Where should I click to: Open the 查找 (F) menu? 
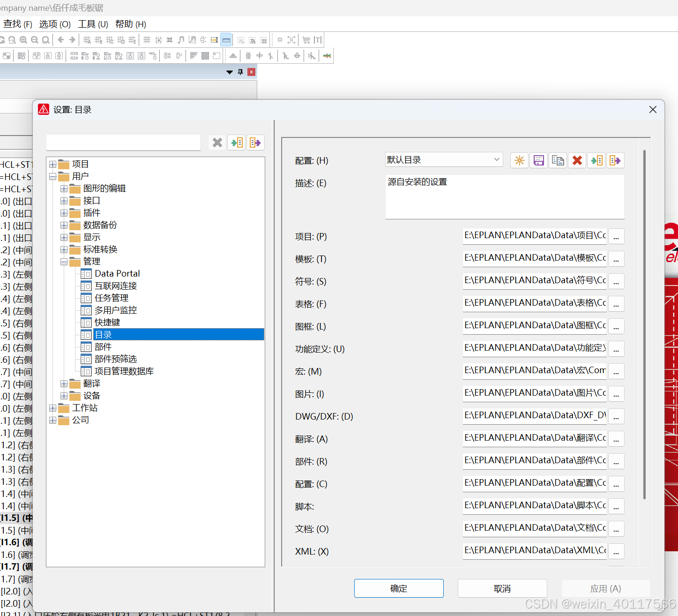click(18, 24)
